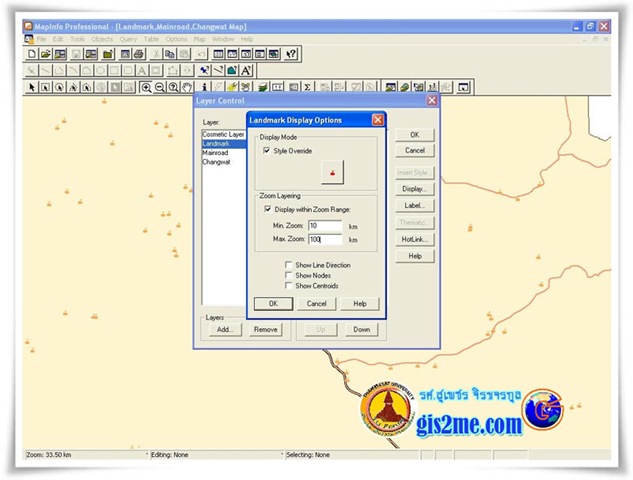Click the Copy toolbar icon
Viewport: 633px width, 480px height.
(x=170, y=54)
